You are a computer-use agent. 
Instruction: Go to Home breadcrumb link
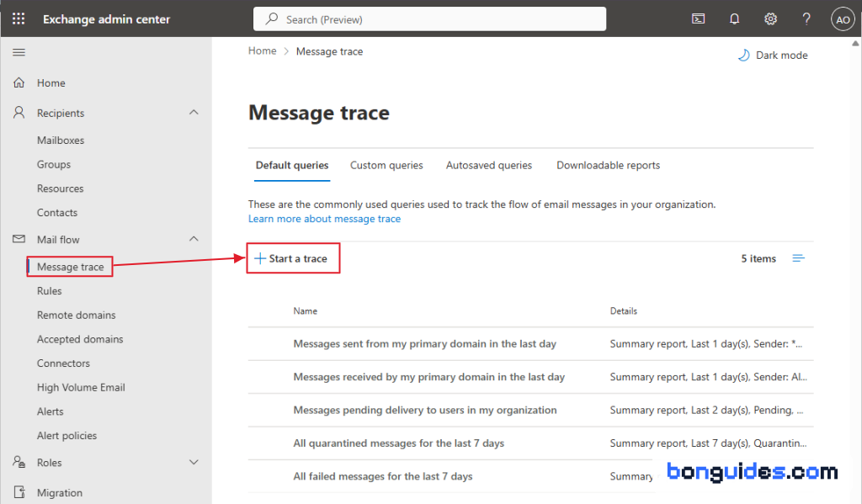click(x=263, y=50)
